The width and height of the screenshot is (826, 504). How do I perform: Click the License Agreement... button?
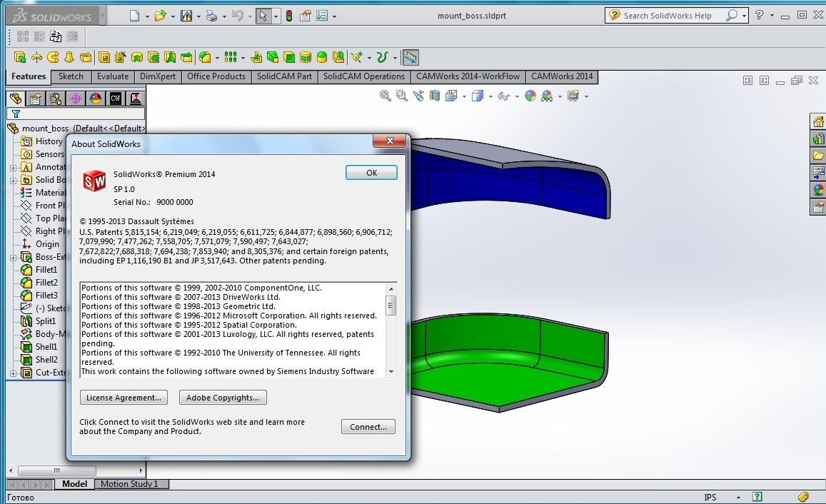(124, 398)
